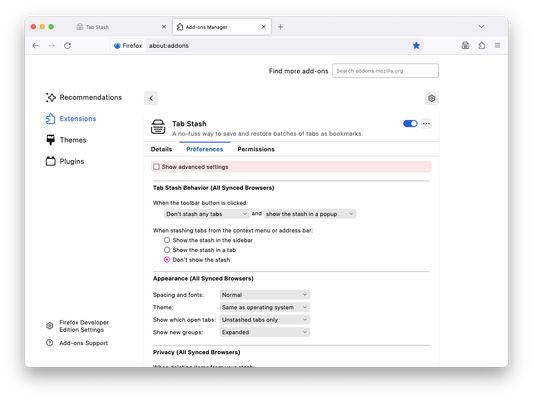
Task: Click the Recommendations sparkle icon
Action: pyautogui.click(x=51, y=97)
